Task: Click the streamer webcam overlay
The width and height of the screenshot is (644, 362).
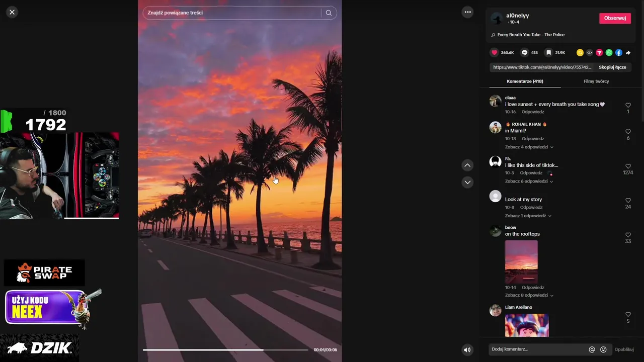Action: (x=59, y=175)
